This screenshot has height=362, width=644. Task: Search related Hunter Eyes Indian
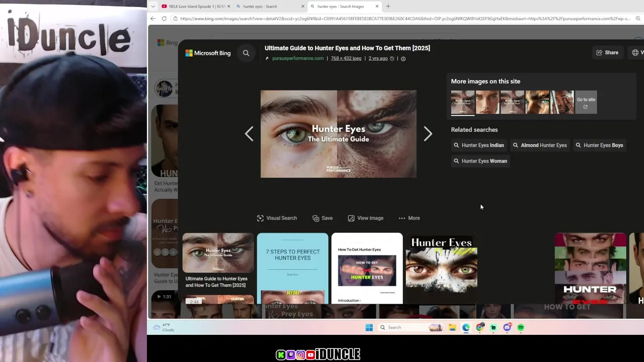click(478, 145)
